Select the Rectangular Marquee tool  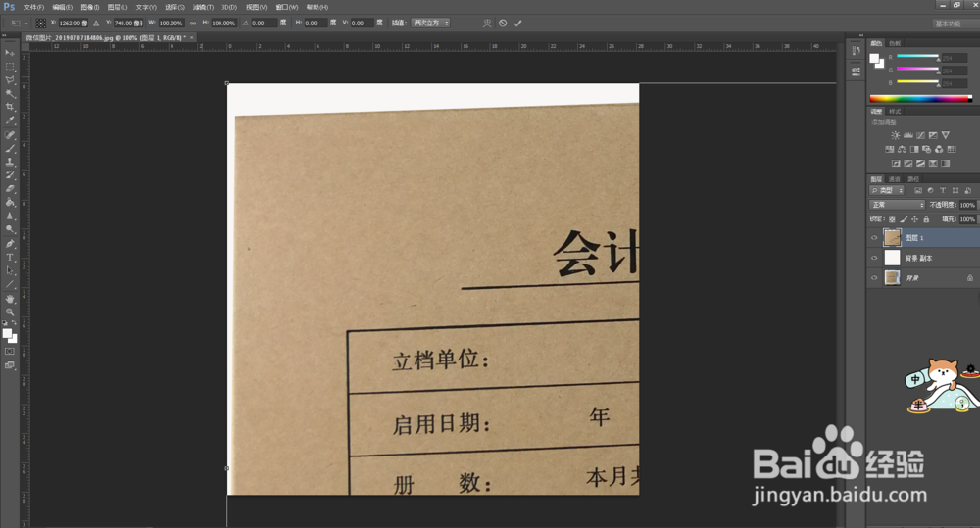[10, 67]
